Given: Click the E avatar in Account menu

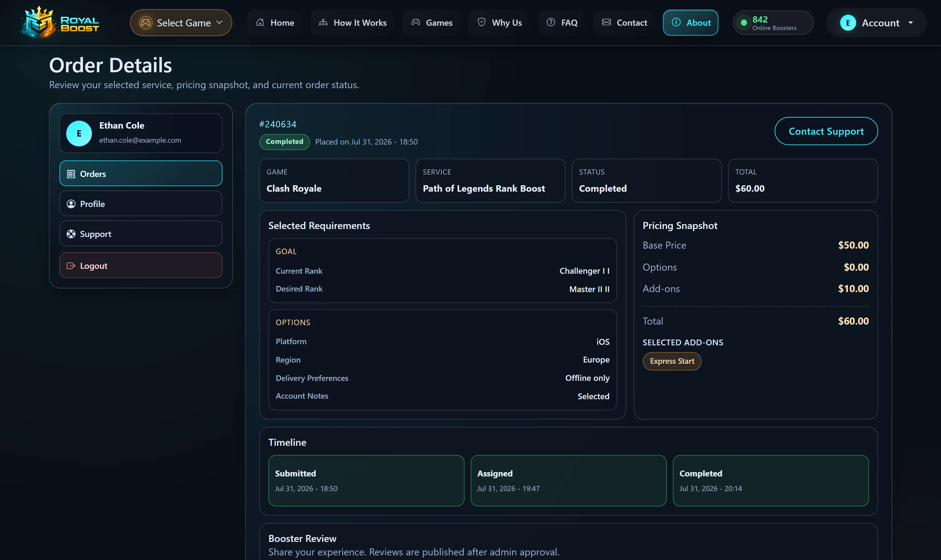Looking at the screenshot, I should point(848,23).
